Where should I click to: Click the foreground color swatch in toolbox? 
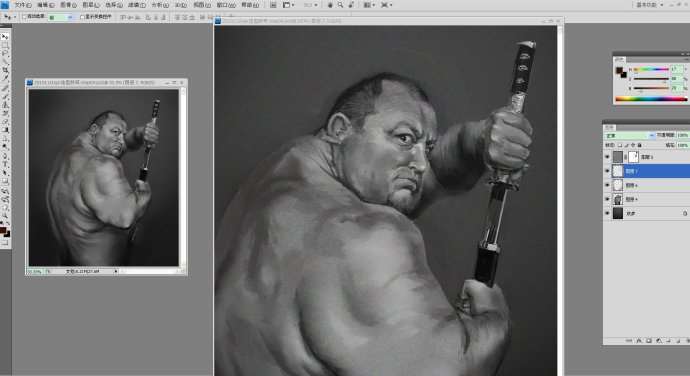(4, 230)
